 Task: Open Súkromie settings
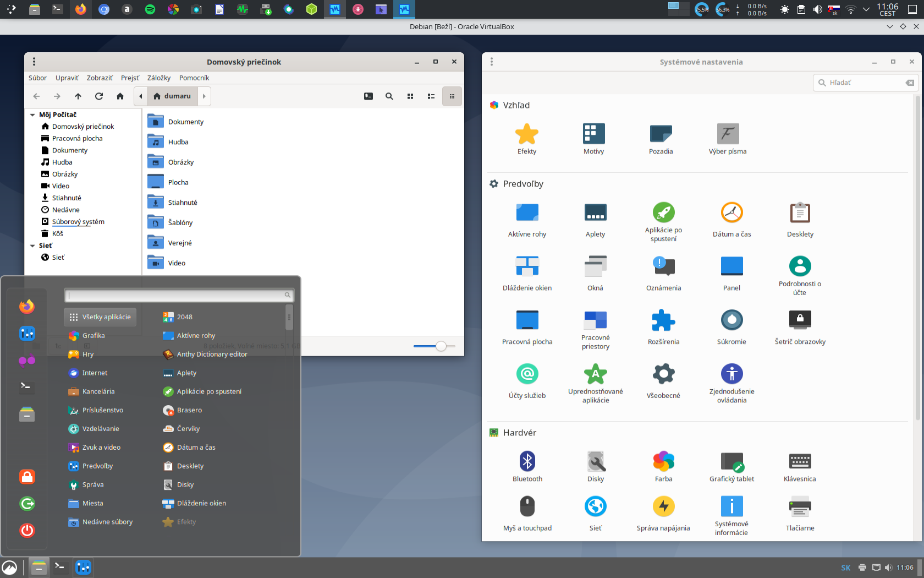pos(732,328)
